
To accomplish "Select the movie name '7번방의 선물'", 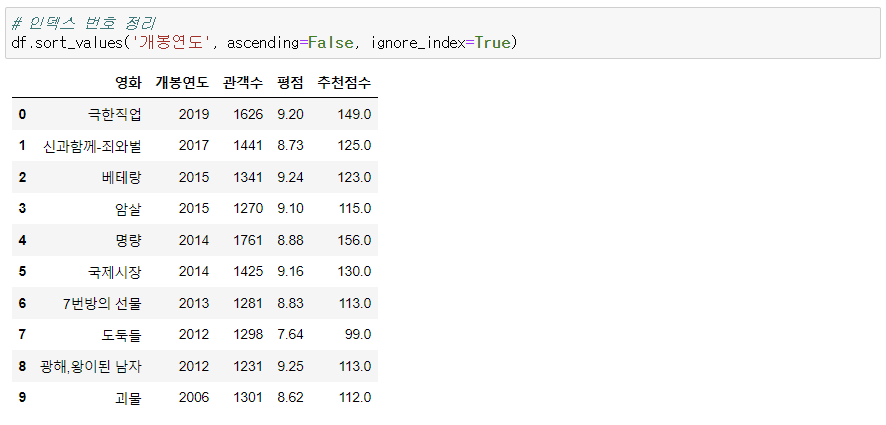I will tap(102, 304).
